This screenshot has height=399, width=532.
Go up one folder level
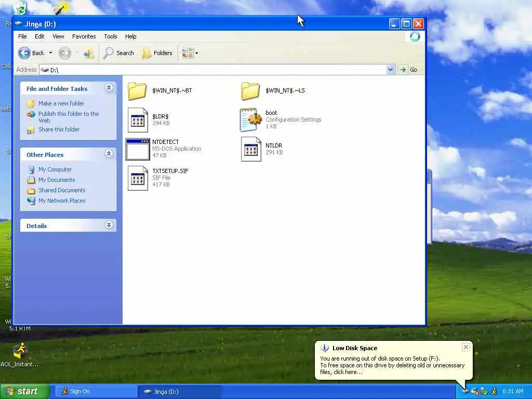89,54
